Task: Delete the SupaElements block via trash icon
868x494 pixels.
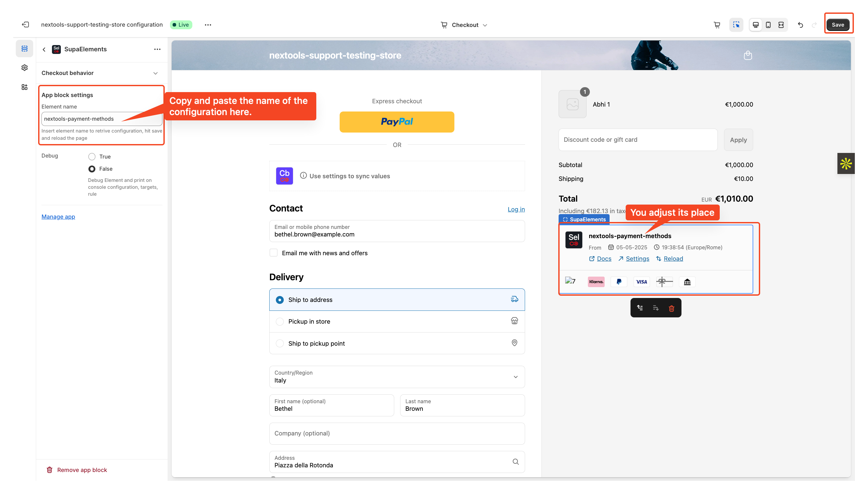Action: tap(671, 308)
